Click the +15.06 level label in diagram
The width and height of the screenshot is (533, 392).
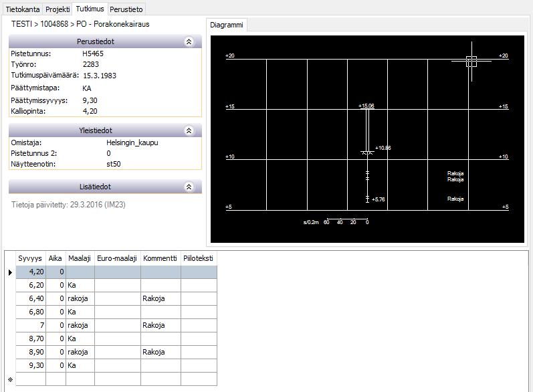pos(366,106)
